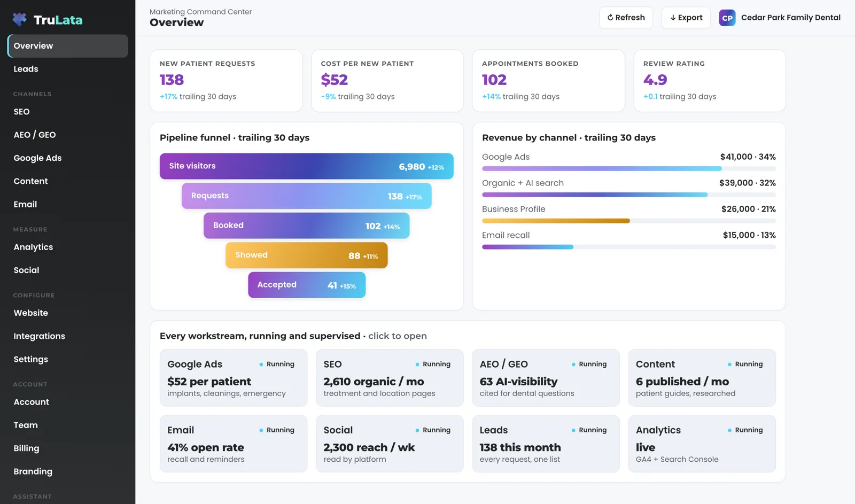Select Overview in the sidebar
This screenshot has height=504, width=855.
pyautogui.click(x=68, y=46)
